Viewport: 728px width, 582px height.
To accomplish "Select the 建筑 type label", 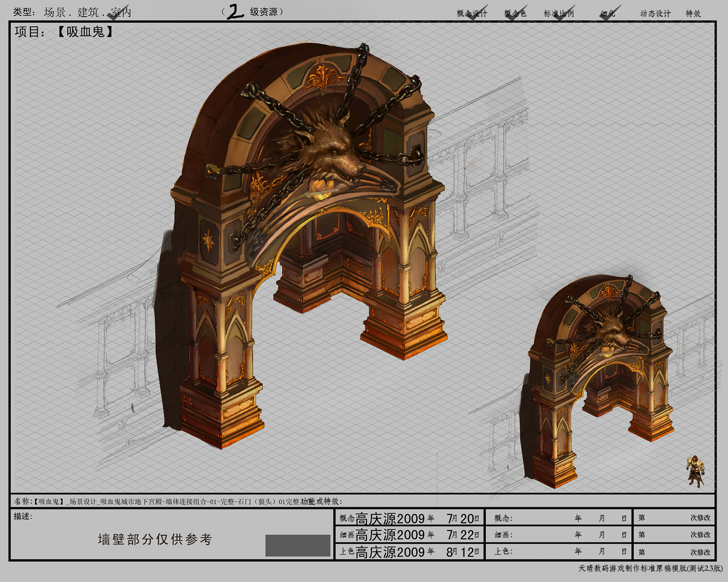I will (x=88, y=12).
